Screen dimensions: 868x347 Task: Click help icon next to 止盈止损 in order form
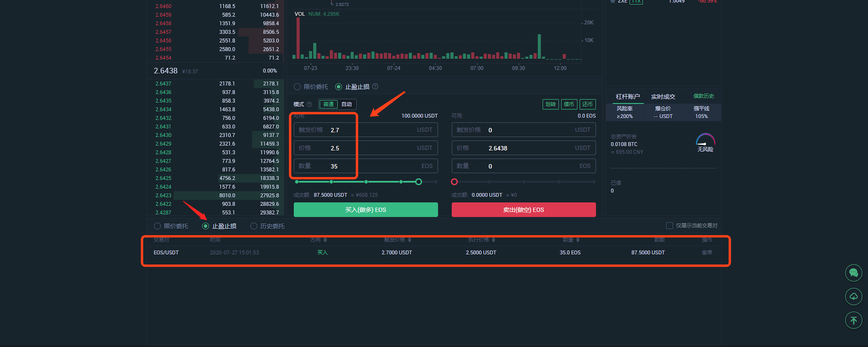[375, 87]
